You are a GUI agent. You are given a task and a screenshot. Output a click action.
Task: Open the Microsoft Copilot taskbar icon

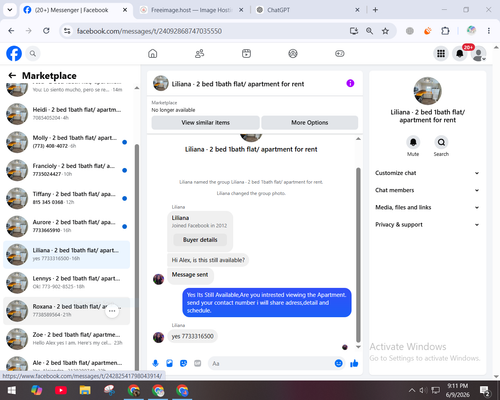click(36, 390)
